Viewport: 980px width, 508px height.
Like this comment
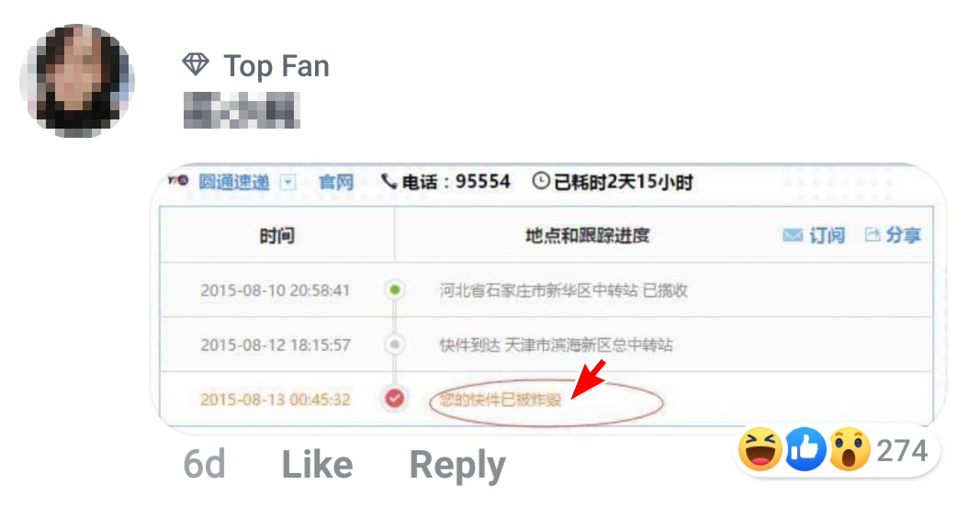pyautogui.click(x=318, y=466)
